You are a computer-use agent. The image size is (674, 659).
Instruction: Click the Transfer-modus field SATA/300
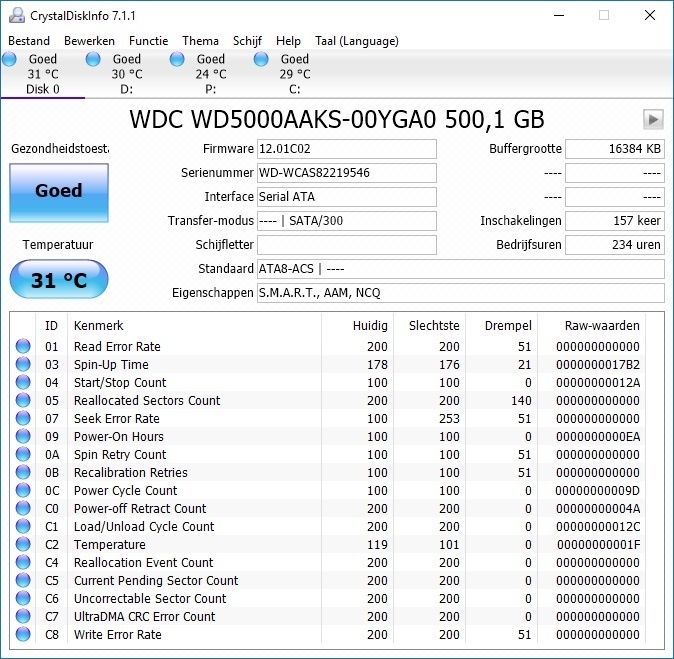[347, 221]
